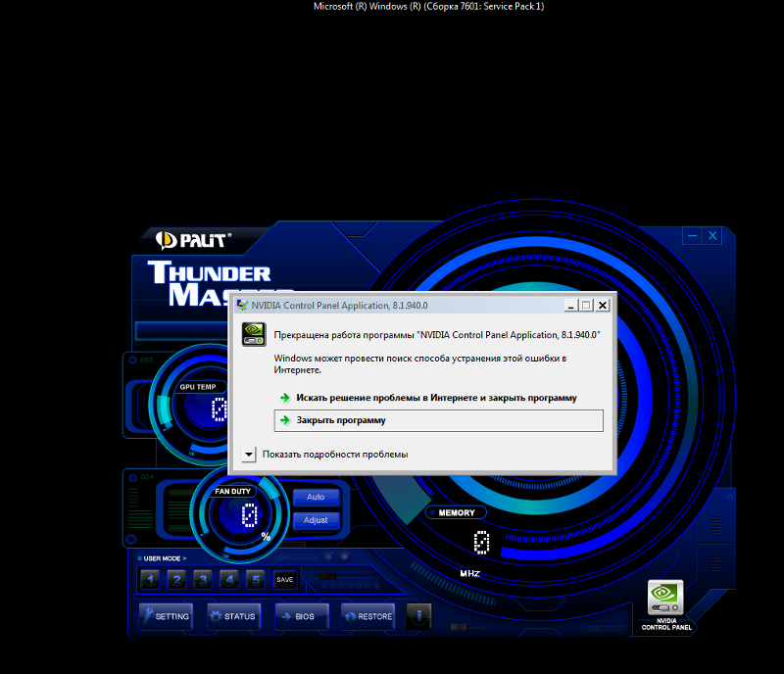
Task: Select user mode preset 3
Action: click(203, 580)
